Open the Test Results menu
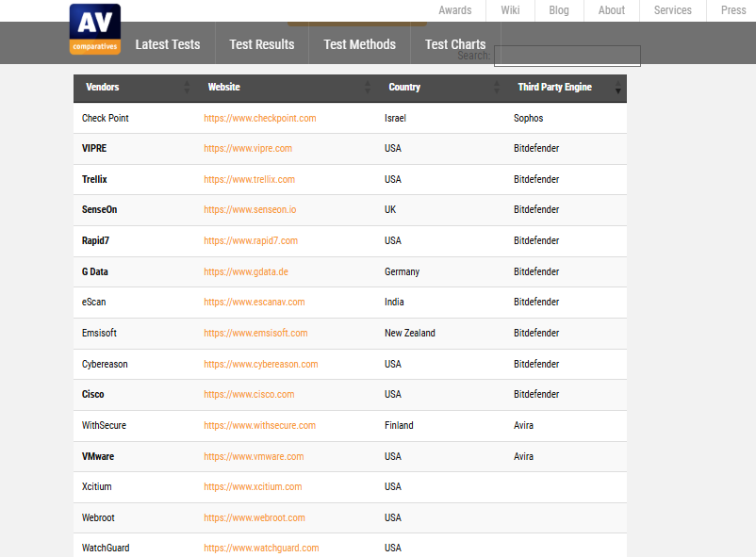Screen dimensions: 756x557 click(x=262, y=44)
